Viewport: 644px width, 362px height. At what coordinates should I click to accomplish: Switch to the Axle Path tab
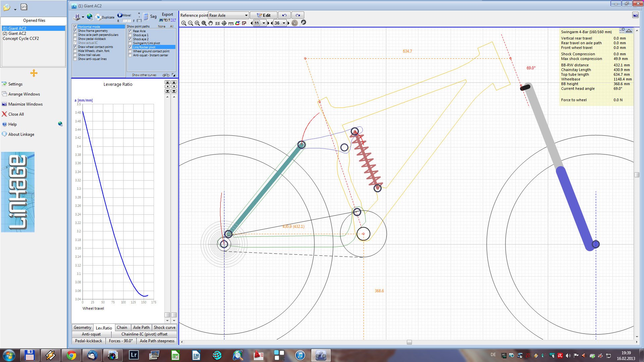(x=141, y=327)
